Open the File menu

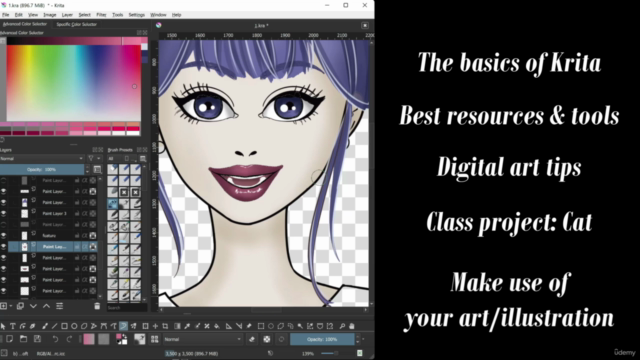tap(6, 15)
